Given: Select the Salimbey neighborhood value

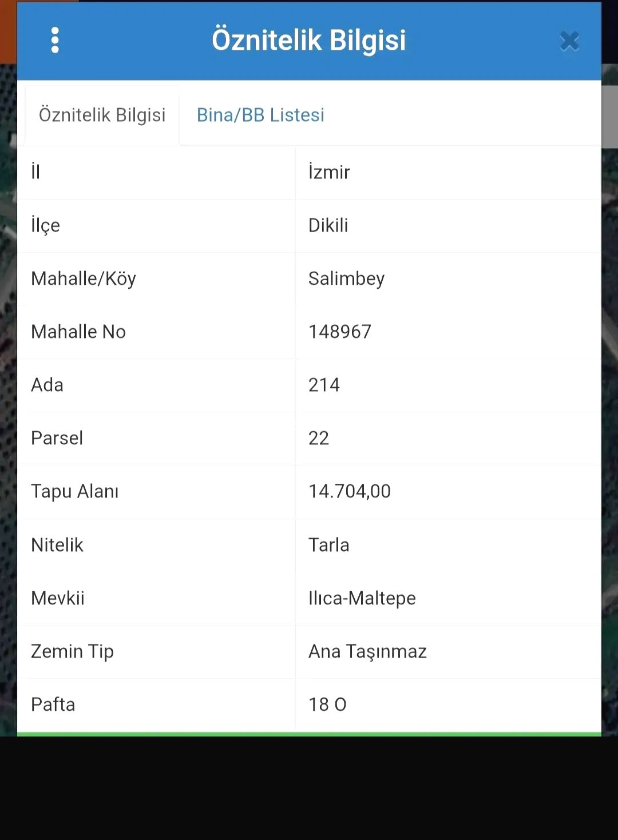Looking at the screenshot, I should coord(346,278).
